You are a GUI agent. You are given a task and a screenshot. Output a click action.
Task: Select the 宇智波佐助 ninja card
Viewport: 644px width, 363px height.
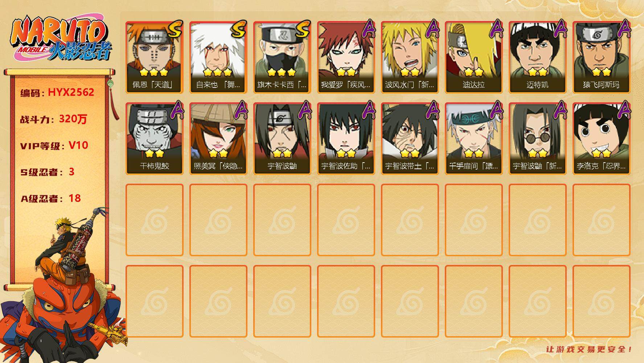[346, 139]
